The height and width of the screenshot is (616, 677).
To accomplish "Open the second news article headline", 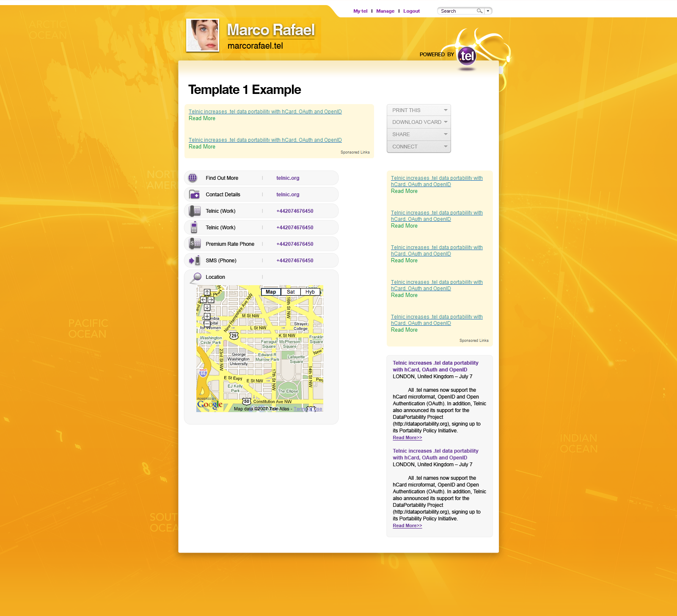I will pos(435,454).
